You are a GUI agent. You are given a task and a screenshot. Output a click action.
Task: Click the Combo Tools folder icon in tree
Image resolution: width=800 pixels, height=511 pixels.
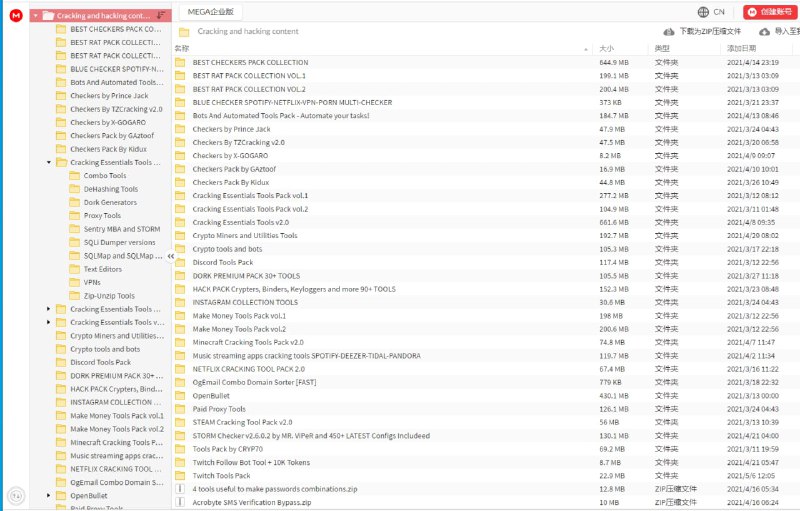(x=75, y=175)
